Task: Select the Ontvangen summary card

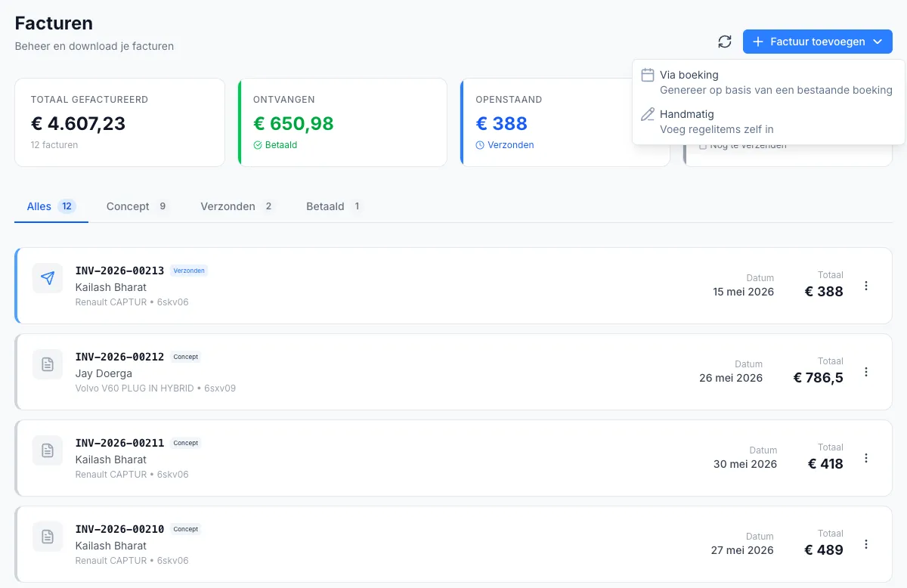Action: click(342, 122)
